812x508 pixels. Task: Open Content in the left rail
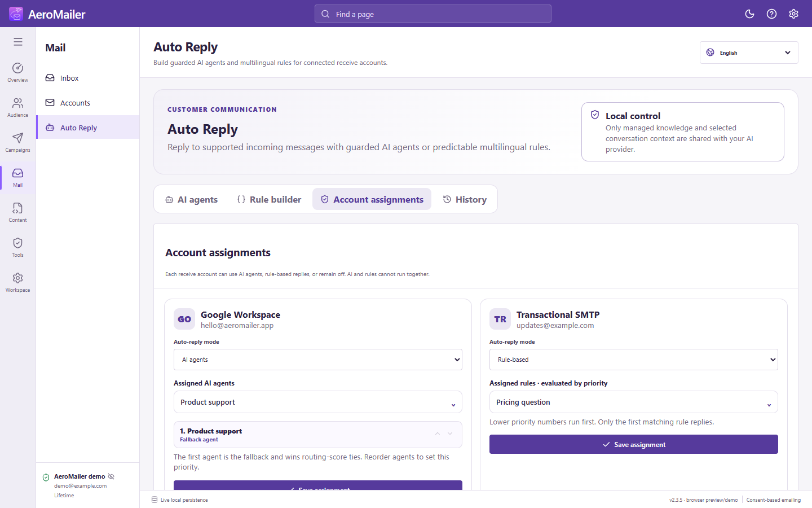pyautogui.click(x=18, y=212)
